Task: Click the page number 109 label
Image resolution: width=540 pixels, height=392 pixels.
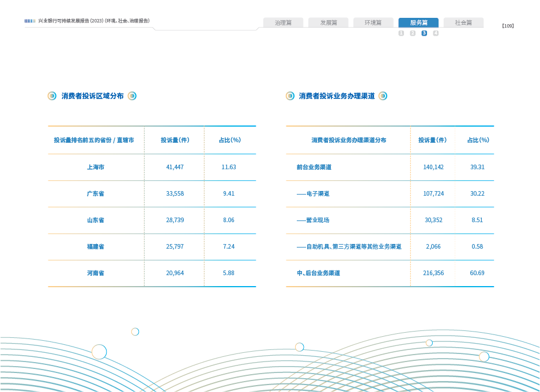Action: point(508,25)
